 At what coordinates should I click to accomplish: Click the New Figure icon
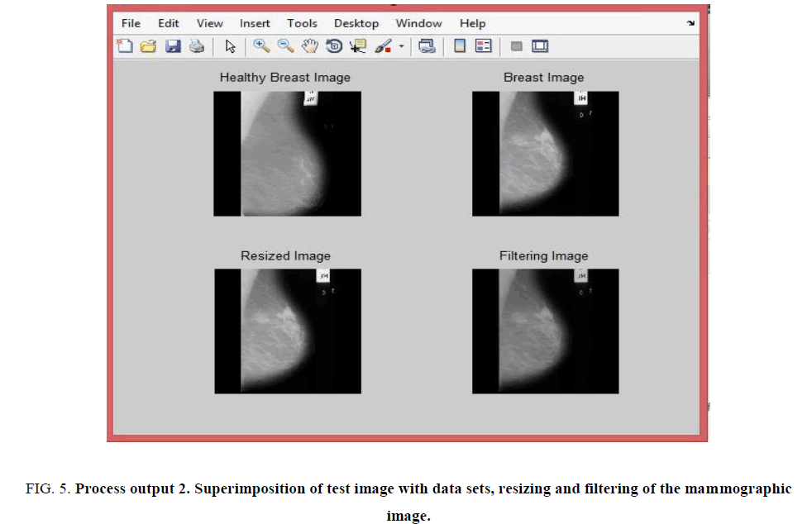click(x=125, y=46)
